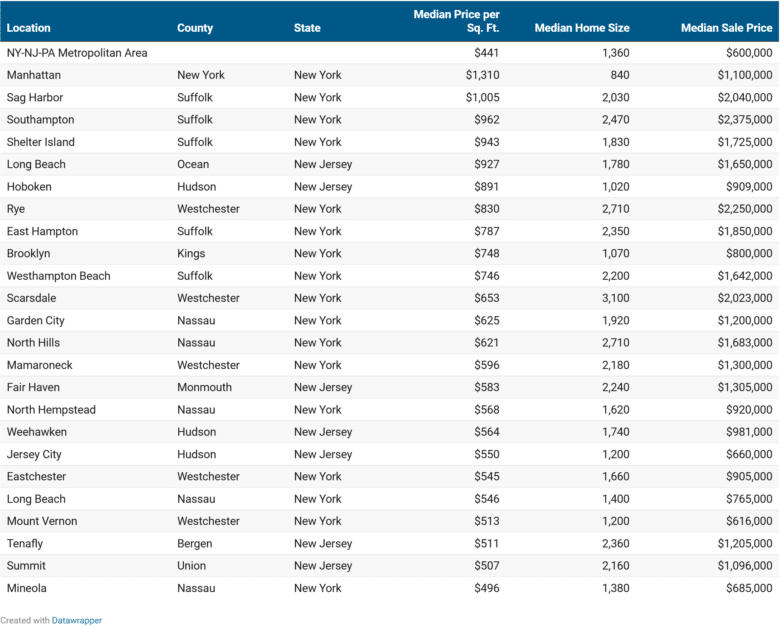
Task: Click the Kings county cell for Brooklyn
Action: click(x=191, y=254)
